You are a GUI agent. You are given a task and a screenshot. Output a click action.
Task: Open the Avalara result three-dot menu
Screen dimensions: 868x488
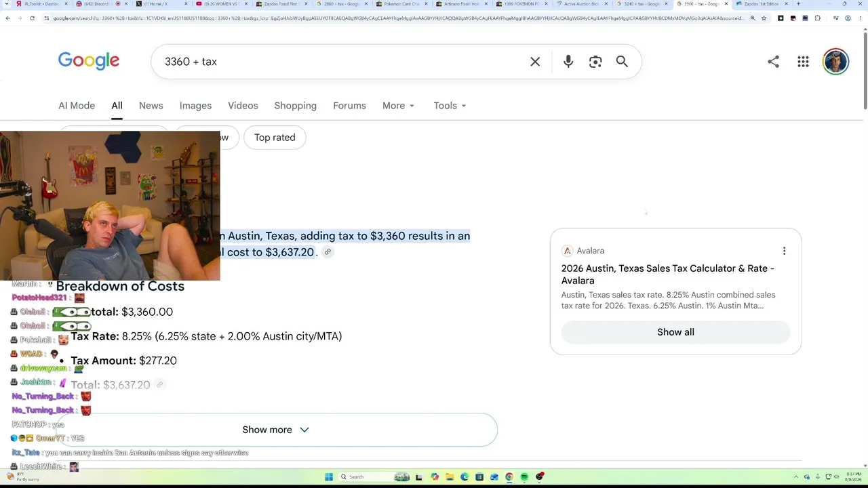tap(784, 251)
